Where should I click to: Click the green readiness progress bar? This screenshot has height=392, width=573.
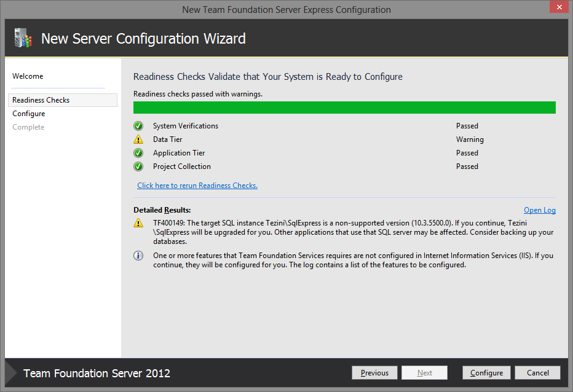tap(344, 107)
